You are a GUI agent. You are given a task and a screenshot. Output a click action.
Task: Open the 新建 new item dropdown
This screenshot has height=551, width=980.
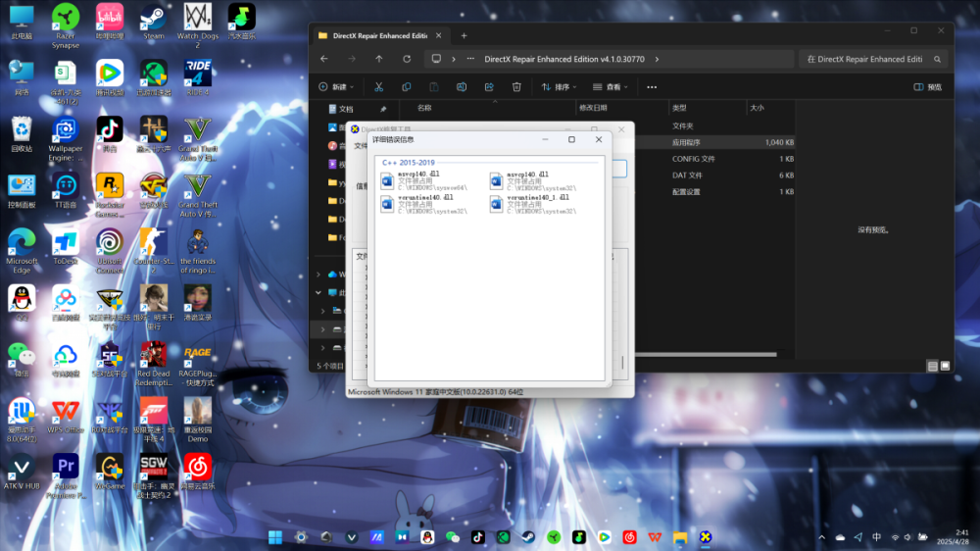point(336,87)
